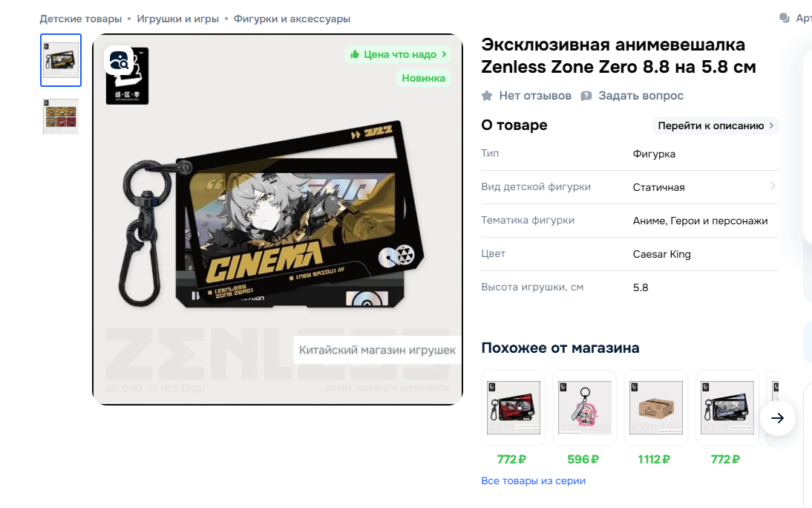Open the pink keychain priced 596 ₽

[x=585, y=408]
